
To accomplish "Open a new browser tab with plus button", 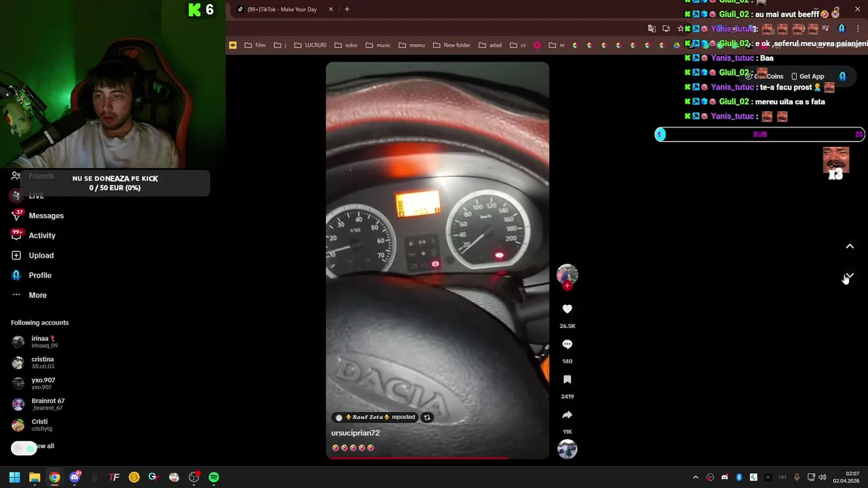I will [x=347, y=9].
